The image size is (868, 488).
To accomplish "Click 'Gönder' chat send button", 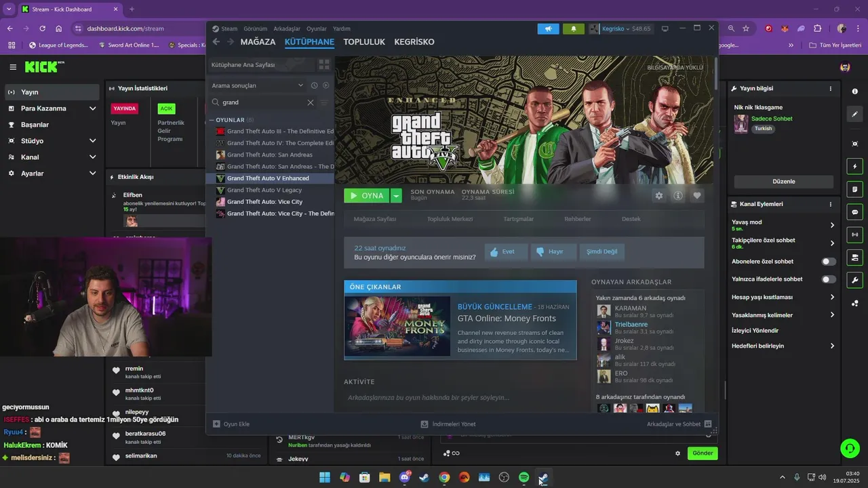I will [703, 453].
